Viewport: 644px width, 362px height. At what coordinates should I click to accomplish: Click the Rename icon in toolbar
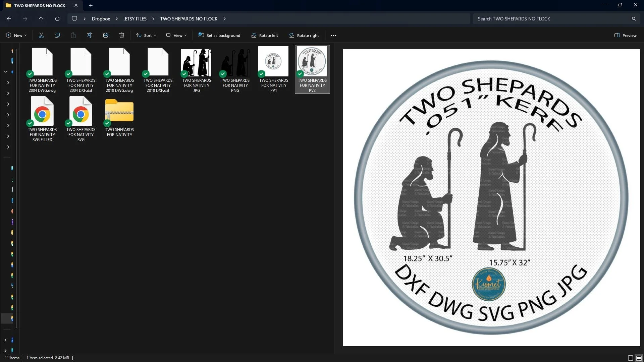coord(90,35)
